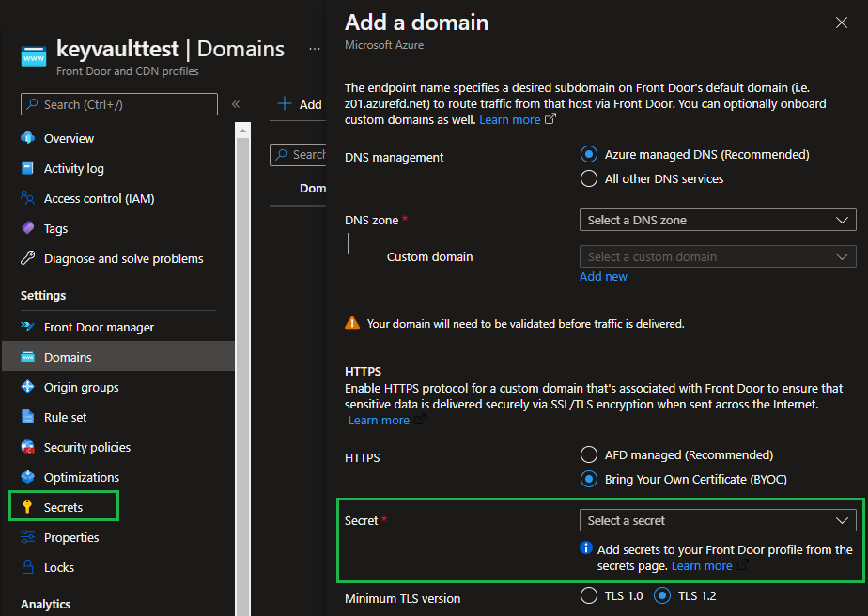Viewport: 868px width, 616px height.
Task: Click the Domains list Search field
Action: (298, 154)
